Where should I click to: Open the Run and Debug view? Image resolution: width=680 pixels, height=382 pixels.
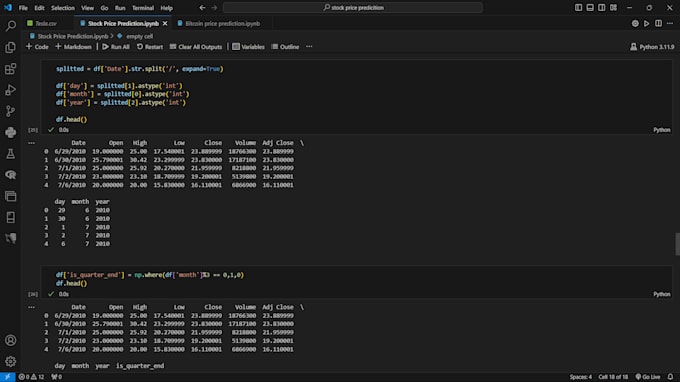[10, 90]
